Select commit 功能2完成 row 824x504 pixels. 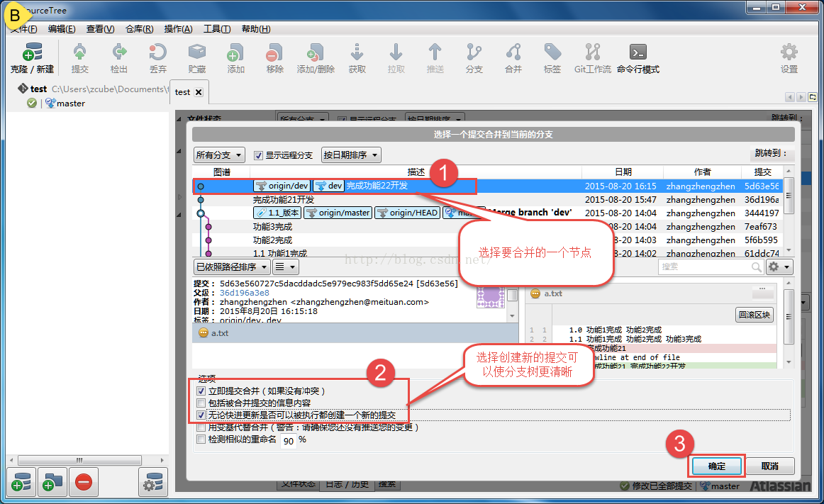[x=487, y=240]
